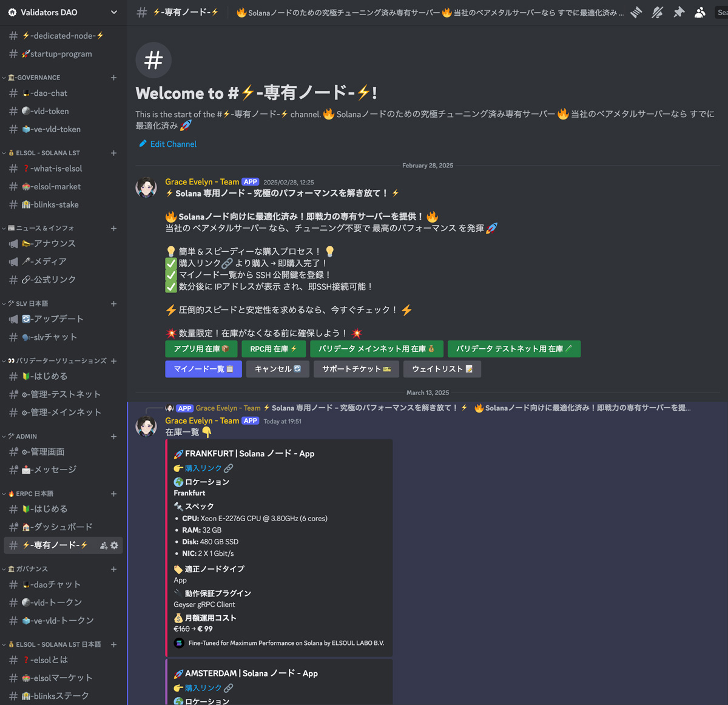Add channel to ADMIN category
728x705 pixels.
coord(113,436)
